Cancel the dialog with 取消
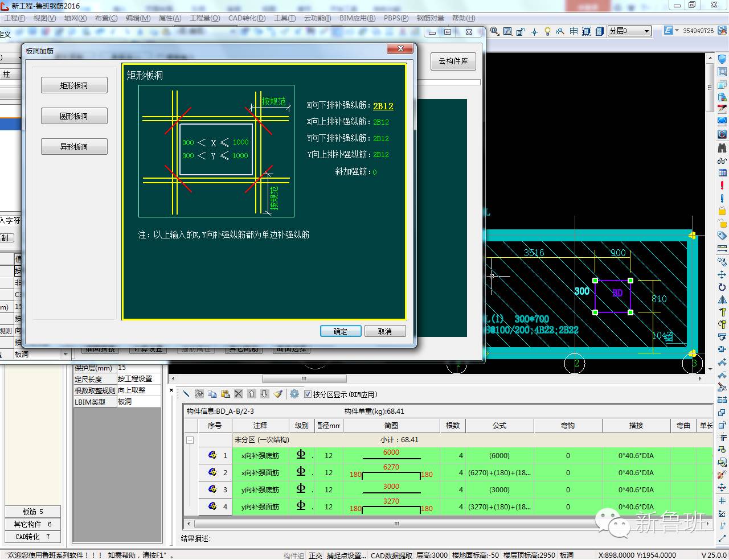This screenshot has width=729, height=560. tap(385, 331)
